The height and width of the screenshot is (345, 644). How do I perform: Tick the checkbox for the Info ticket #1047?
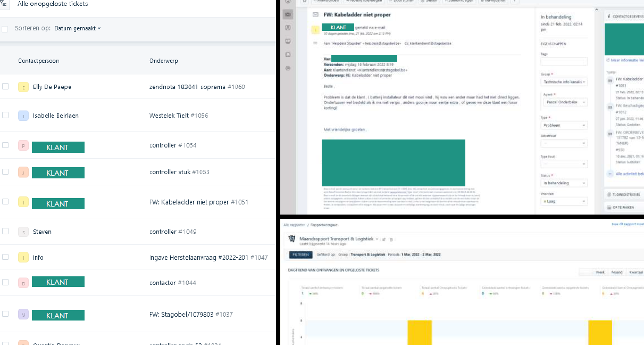5,257
